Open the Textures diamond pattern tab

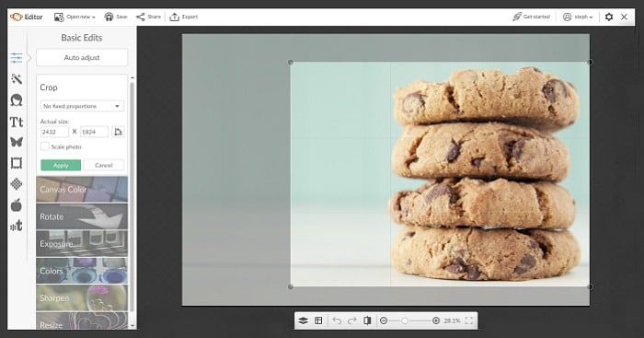17,184
